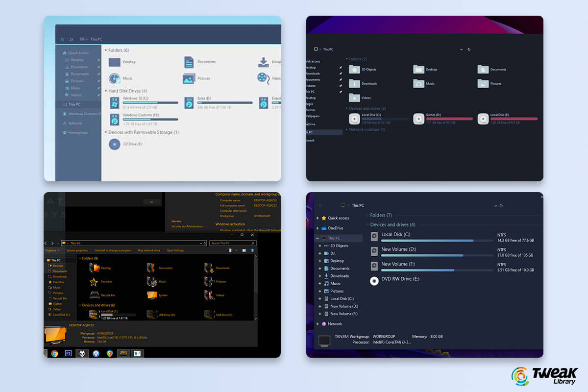Select the CD Drive (F:) disc icon

[x=114, y=144]
